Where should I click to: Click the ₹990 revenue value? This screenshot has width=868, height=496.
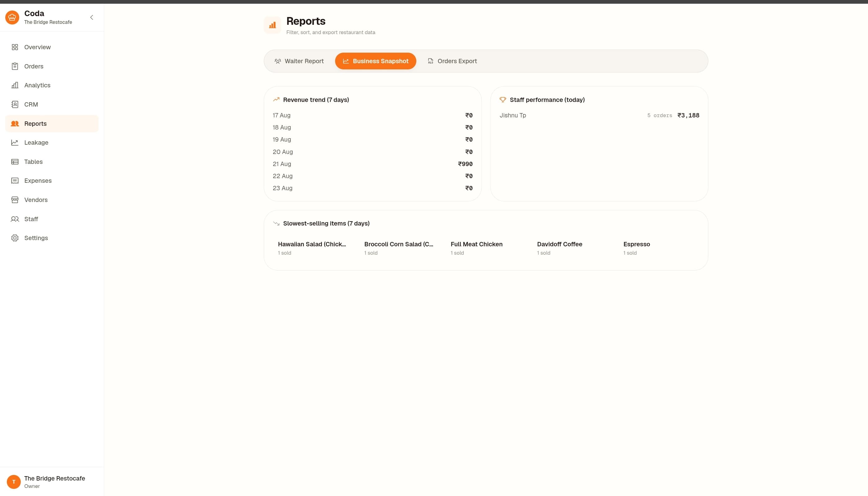(465, 164)
